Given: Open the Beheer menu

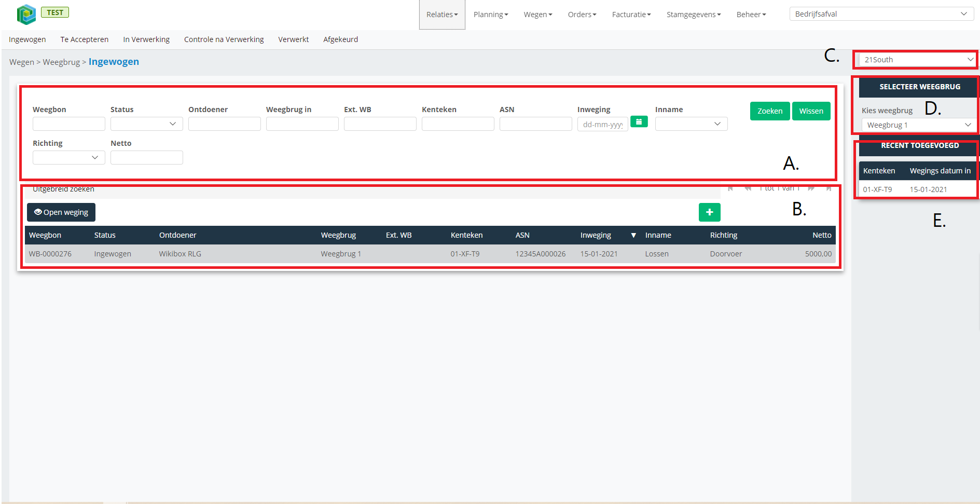Looking at the screenshot, I should 751,15.
